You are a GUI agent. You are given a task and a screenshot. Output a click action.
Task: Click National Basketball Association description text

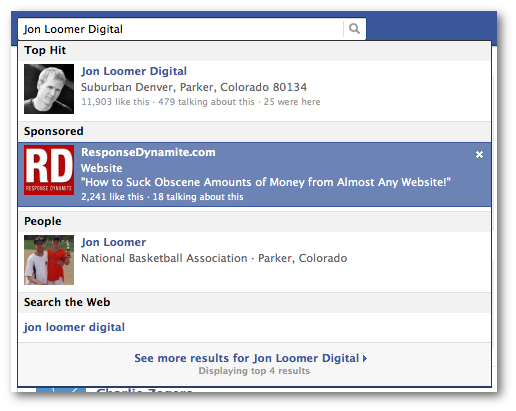click(164, 258)
